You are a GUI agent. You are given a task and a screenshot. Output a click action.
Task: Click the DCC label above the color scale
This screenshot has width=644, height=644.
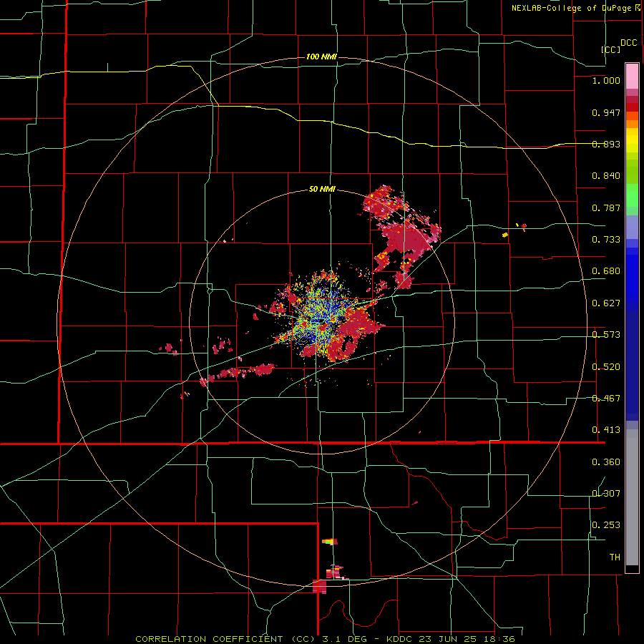coord(629,43)
